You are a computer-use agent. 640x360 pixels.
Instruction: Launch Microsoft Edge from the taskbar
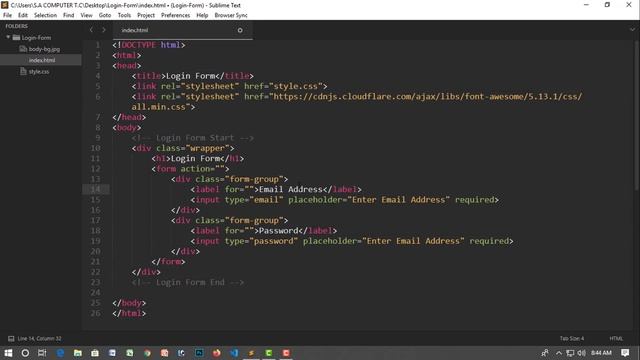click(x=60, y=353)
